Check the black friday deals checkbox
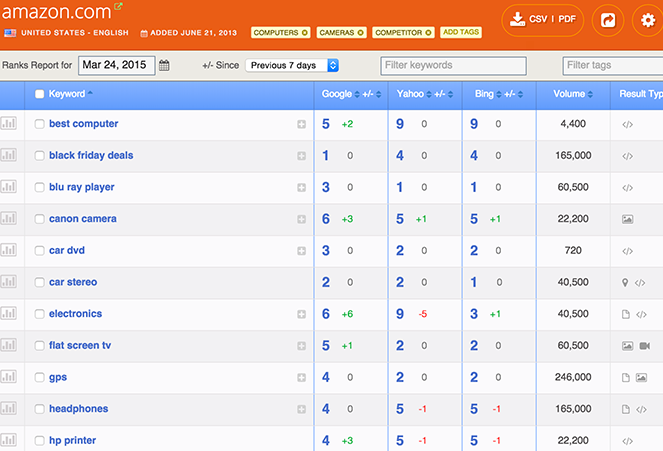663x451 pixels. (39, 156)
